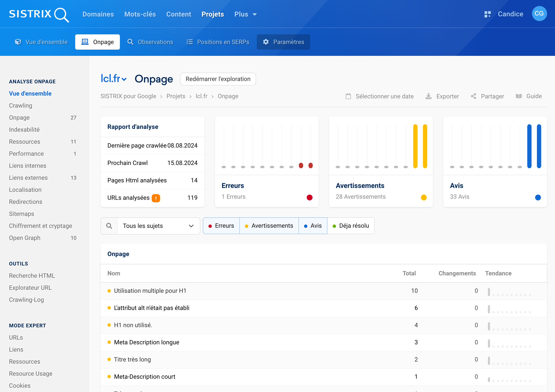
Task: Toggle the Avis filter
Action: click(x=313, y=226)
